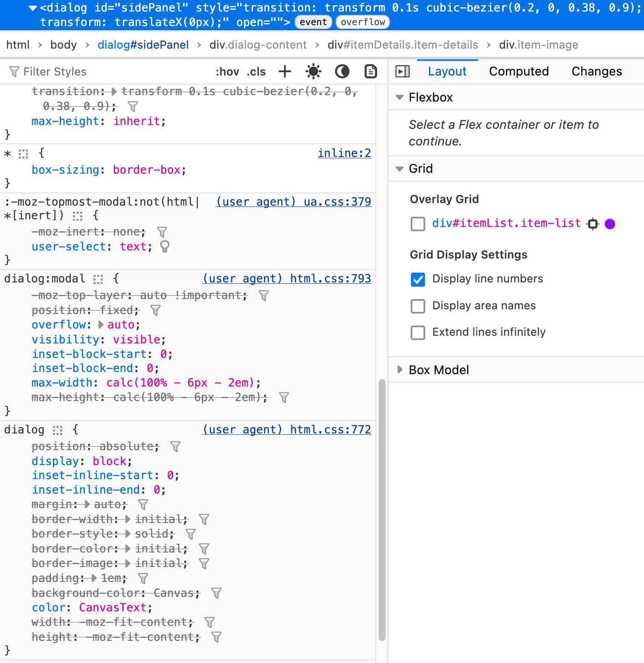
Task: Click lightbulb hint next to user-select
Action: (165, 247)
